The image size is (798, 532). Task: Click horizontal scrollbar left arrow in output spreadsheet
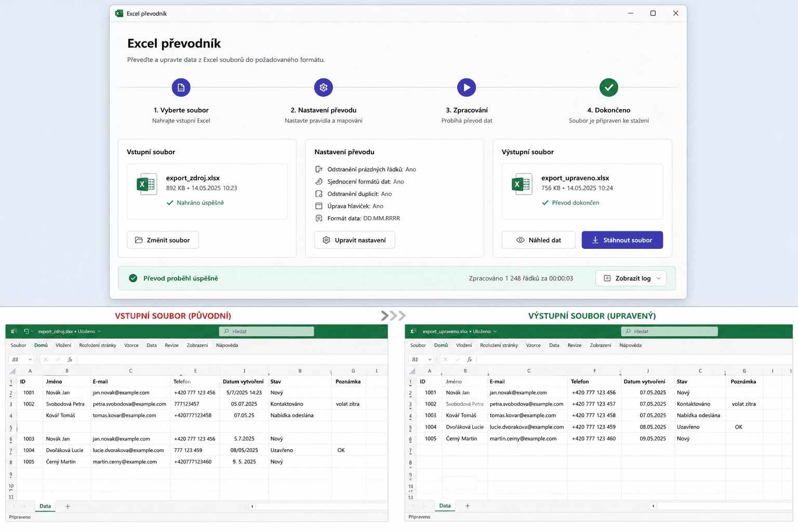[x=654, y=506]
